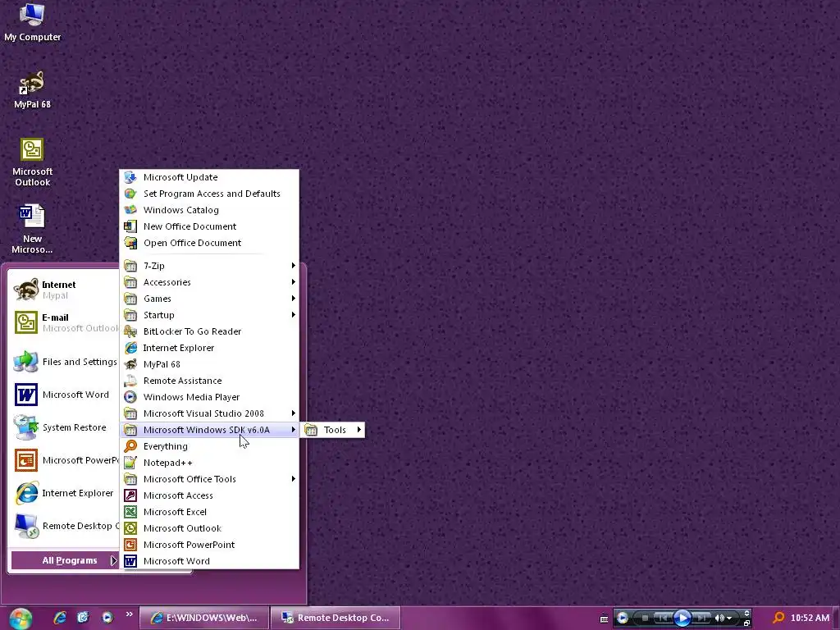Open New Microsoft Word document on desktop
840x630 pixels.
coord(32,230)
